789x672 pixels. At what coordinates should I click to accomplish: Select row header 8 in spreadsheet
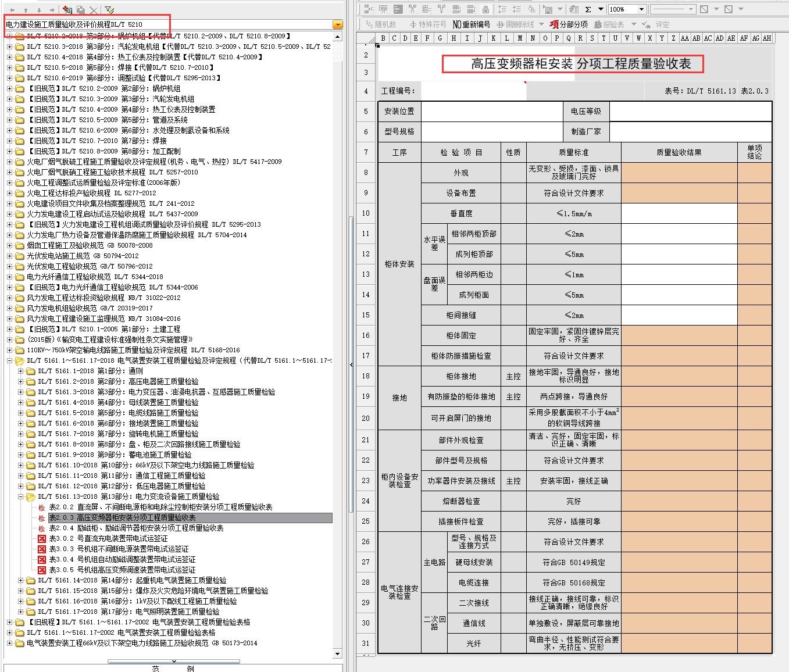366,173
